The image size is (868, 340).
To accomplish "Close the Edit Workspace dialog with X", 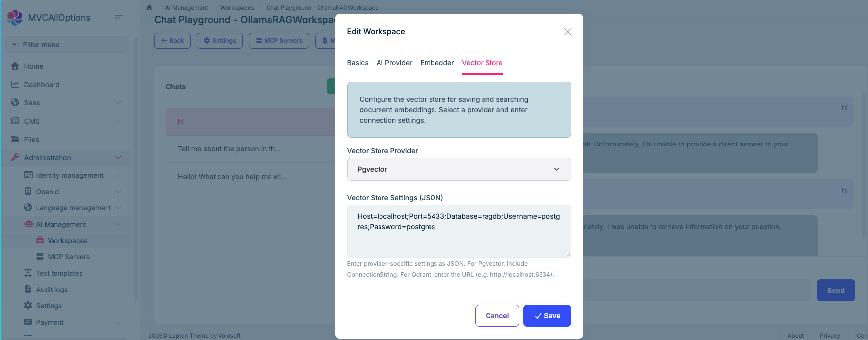I will pos(568,32).
